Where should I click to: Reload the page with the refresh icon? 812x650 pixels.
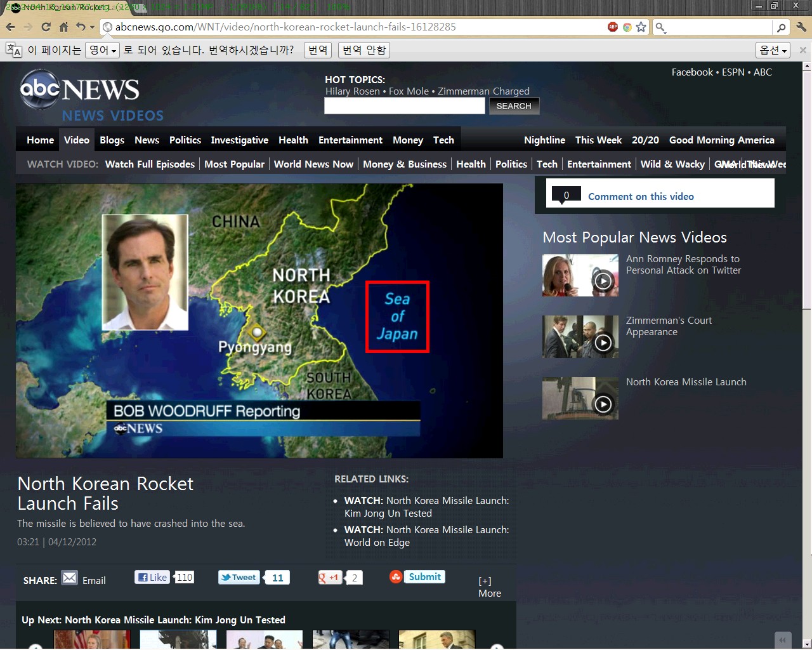coord(46,27)
